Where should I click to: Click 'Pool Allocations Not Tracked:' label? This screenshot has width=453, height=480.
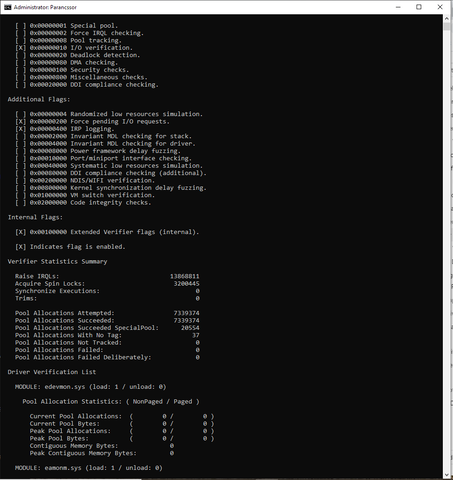click(68, 342)
